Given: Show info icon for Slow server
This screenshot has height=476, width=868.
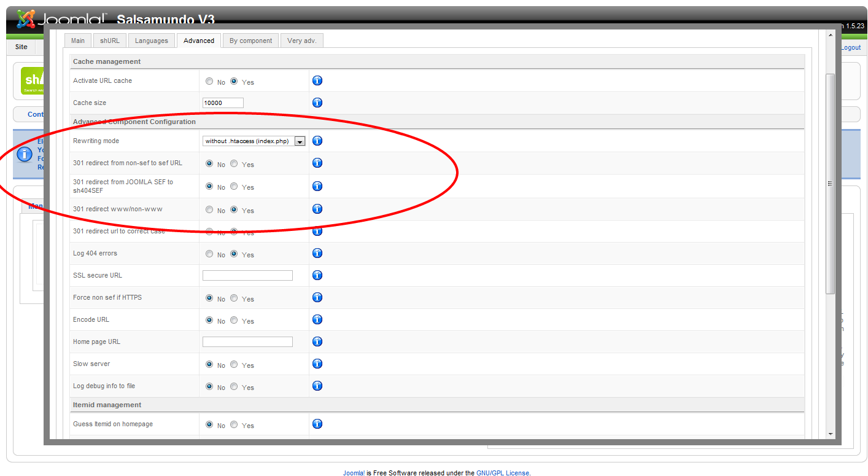Looking at the screenshot, I should tap(317, 364).
